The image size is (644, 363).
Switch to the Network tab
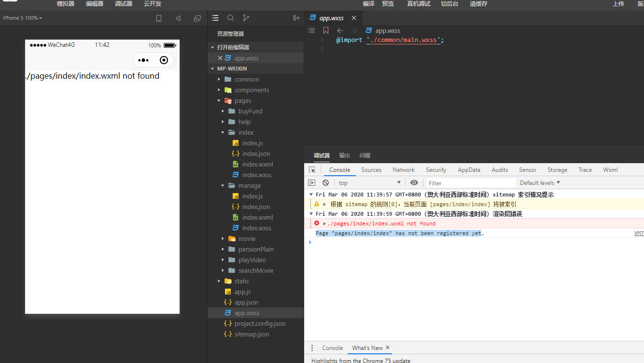click(404, 170)
